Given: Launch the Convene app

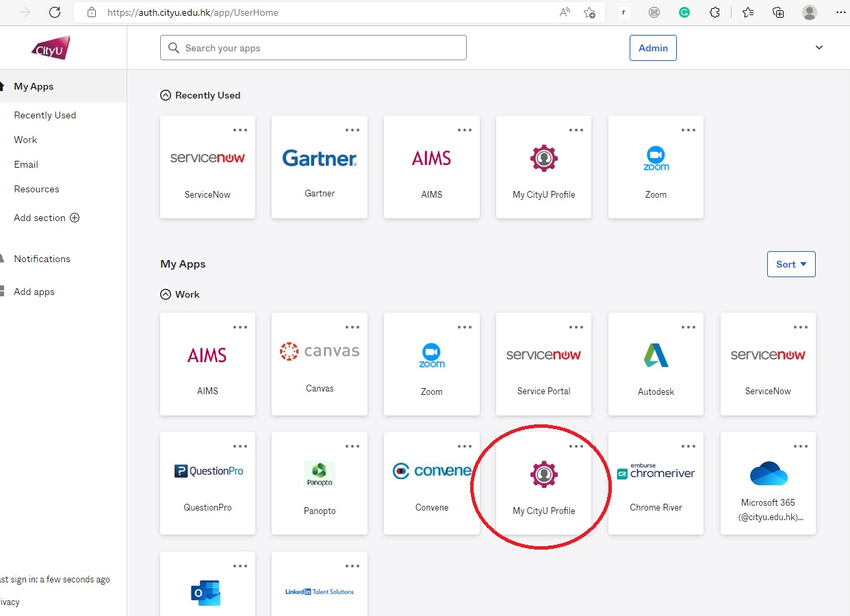Looking at the screenshot, I should (432, 483).
